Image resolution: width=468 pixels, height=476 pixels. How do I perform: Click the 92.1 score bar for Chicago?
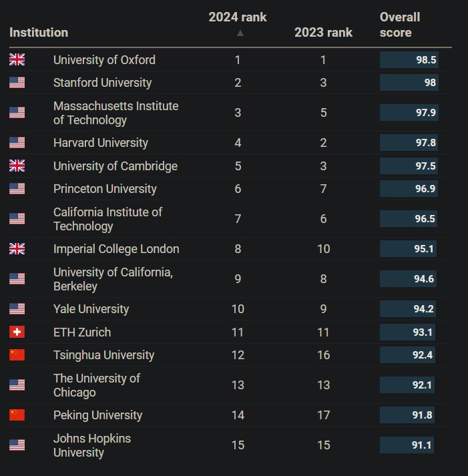[407, 385]
